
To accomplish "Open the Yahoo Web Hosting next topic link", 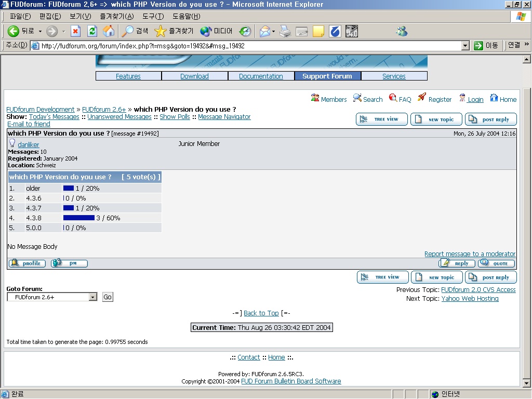I will tap(470, 299).
